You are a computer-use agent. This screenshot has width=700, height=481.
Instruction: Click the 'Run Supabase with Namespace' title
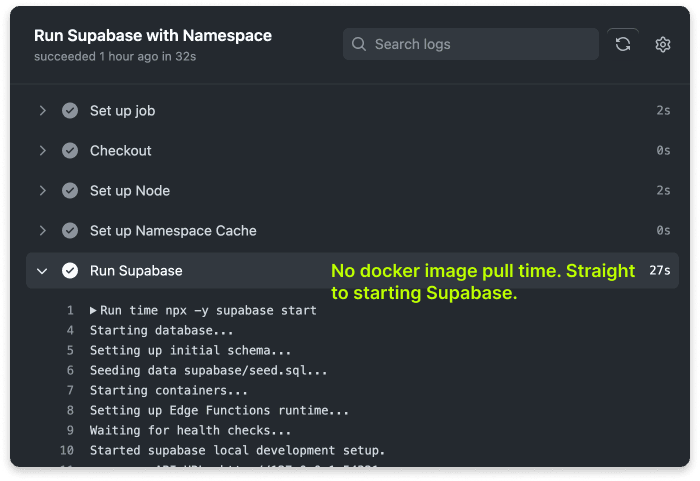[x=153, y=35]
